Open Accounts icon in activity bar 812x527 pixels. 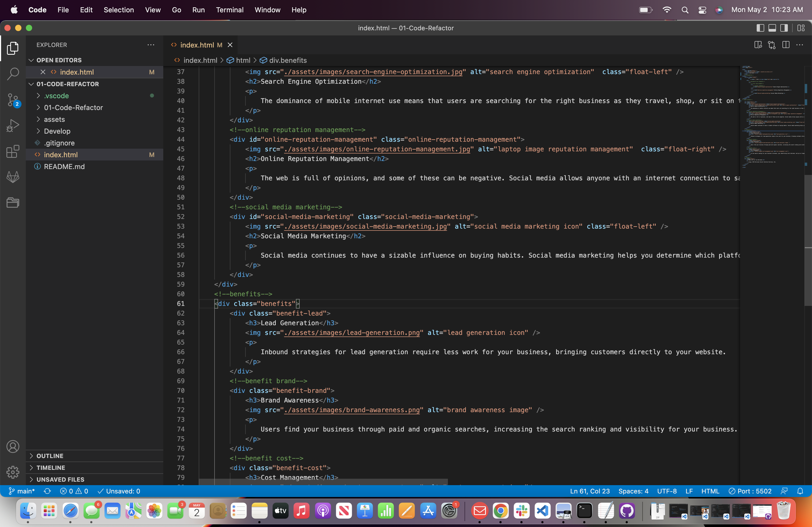13,447
